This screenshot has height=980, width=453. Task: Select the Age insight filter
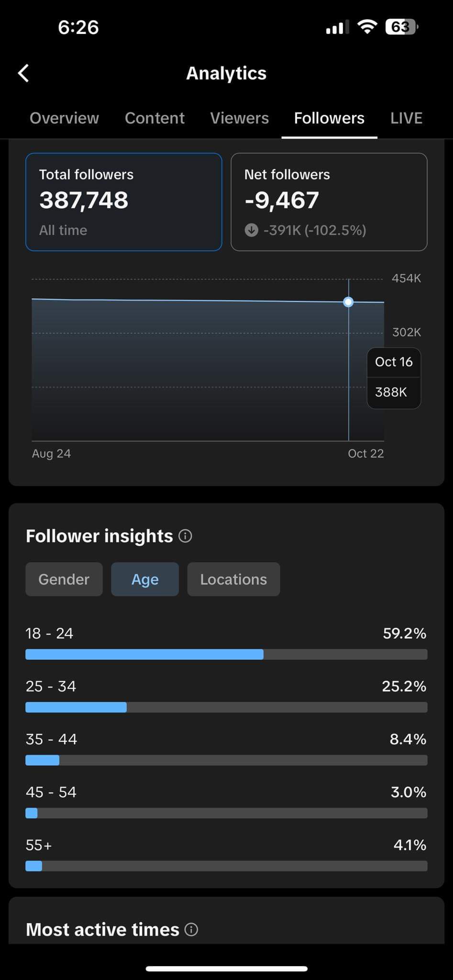pyautogui.click(x=145, y=579)
